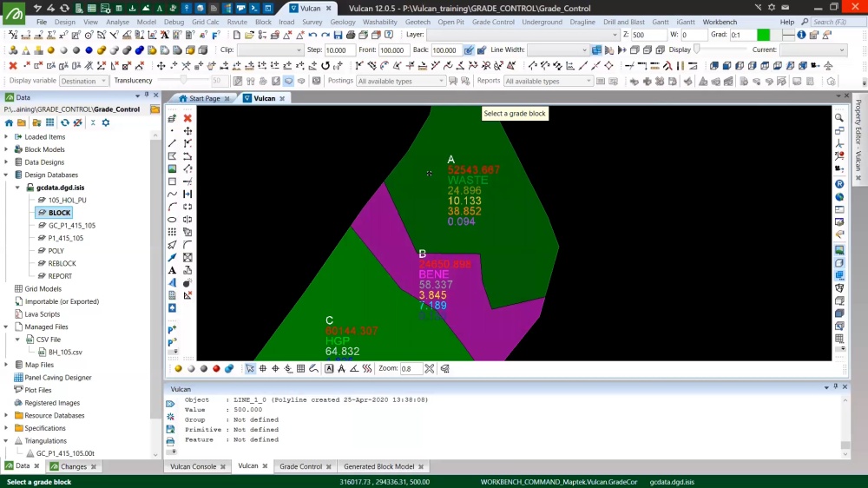Click the Translucency slider

click(183, 81)
